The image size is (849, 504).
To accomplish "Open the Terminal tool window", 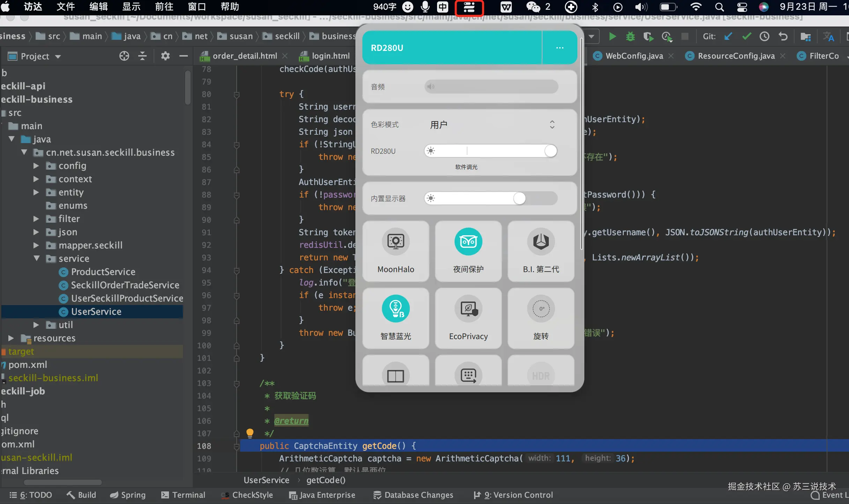I will tap(183, 495).
